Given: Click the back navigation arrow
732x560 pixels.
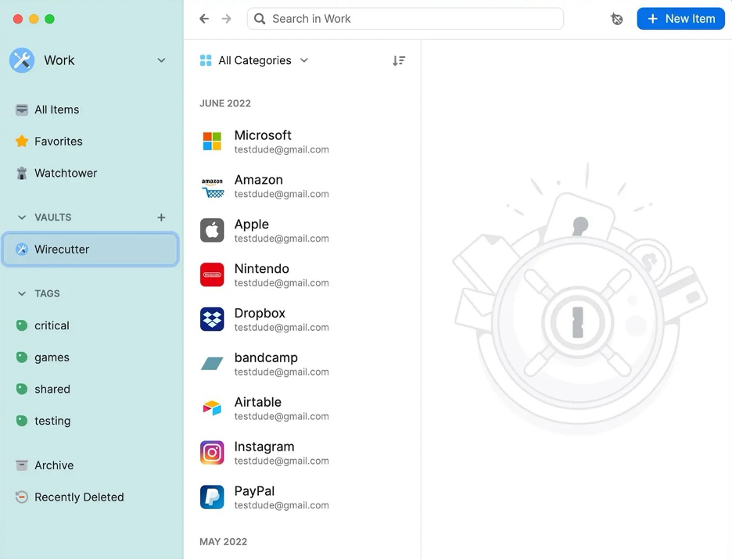Looking at the screenshot, I should [203, 18].
